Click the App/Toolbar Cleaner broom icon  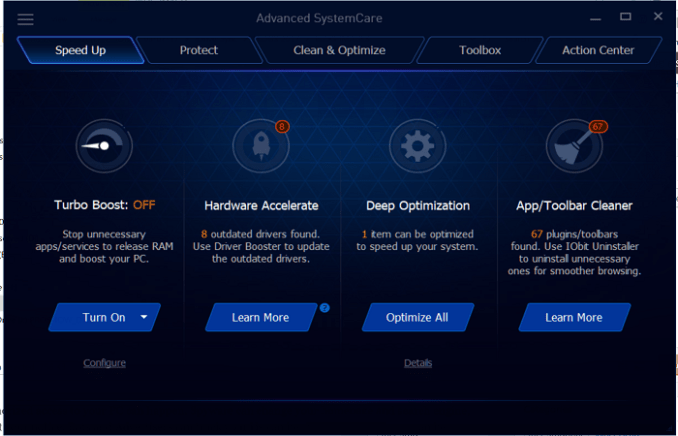click(x=574, y=146)
